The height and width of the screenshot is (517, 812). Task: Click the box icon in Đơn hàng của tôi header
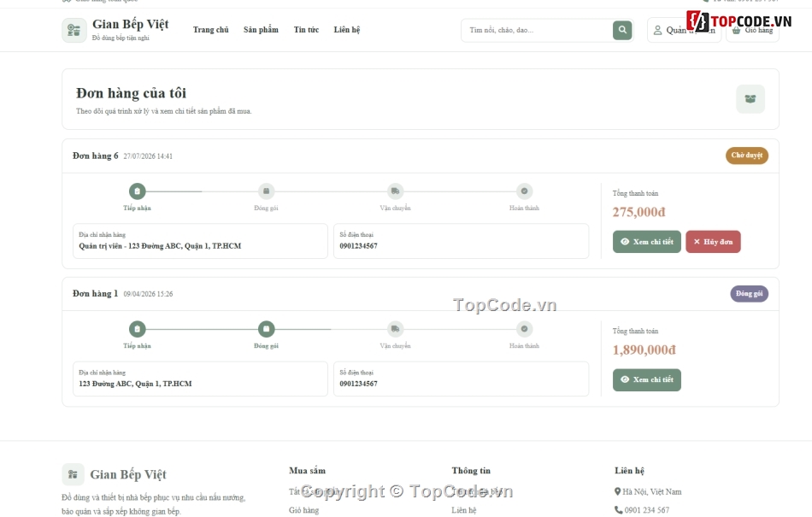[750, 99]
